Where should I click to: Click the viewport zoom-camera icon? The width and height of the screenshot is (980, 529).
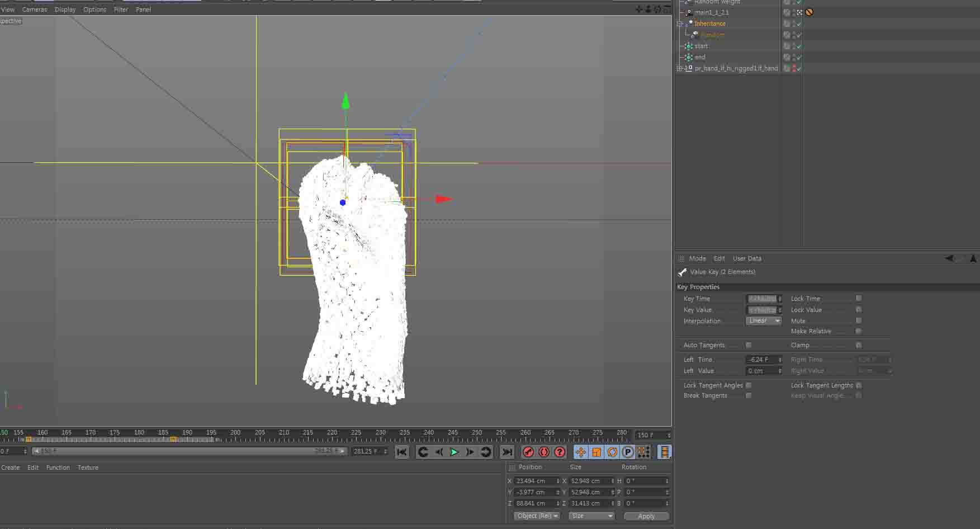coord(648,9)
